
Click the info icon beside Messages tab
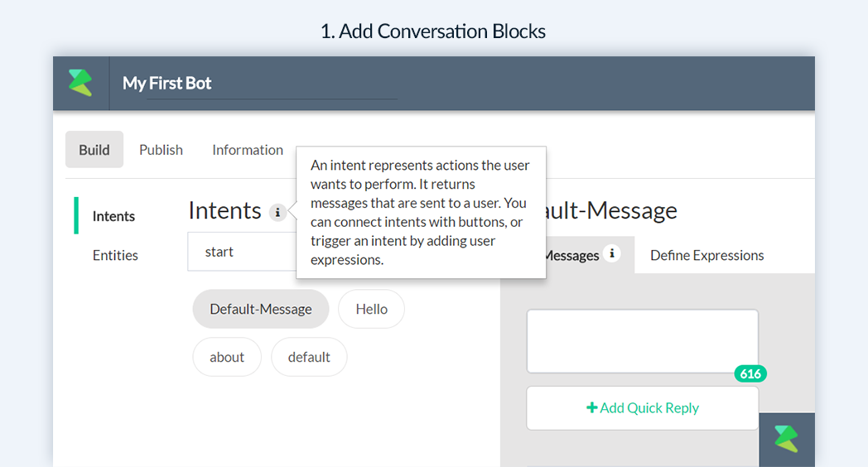click(612, 253)
